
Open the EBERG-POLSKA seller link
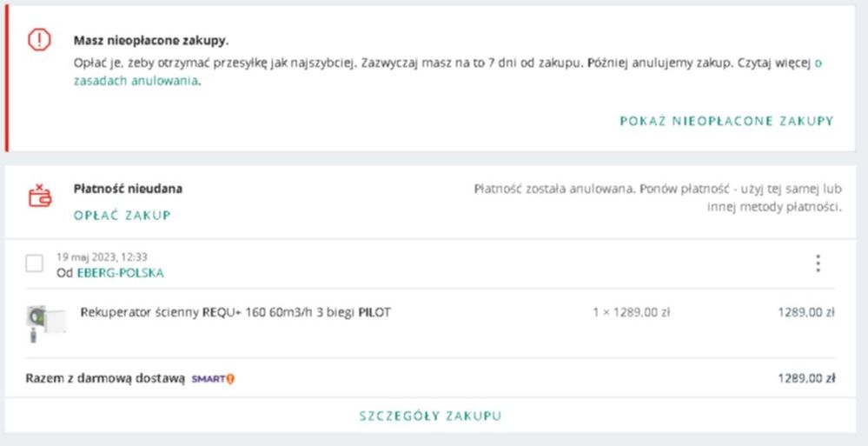pyautogui.click(x=120, y=272)
